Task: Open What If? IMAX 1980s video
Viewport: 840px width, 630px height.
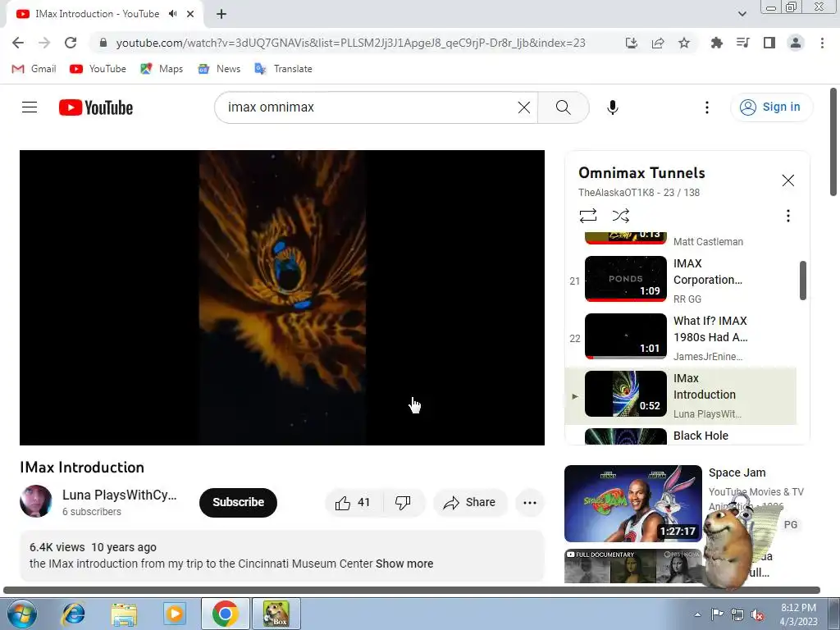Action: tap(680, 338)
